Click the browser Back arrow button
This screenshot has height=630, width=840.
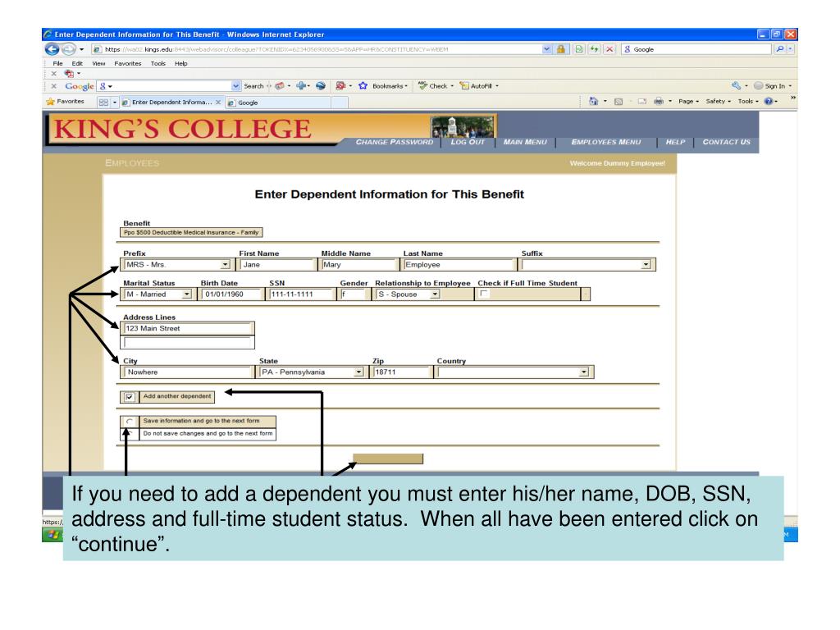coord(52,49)
